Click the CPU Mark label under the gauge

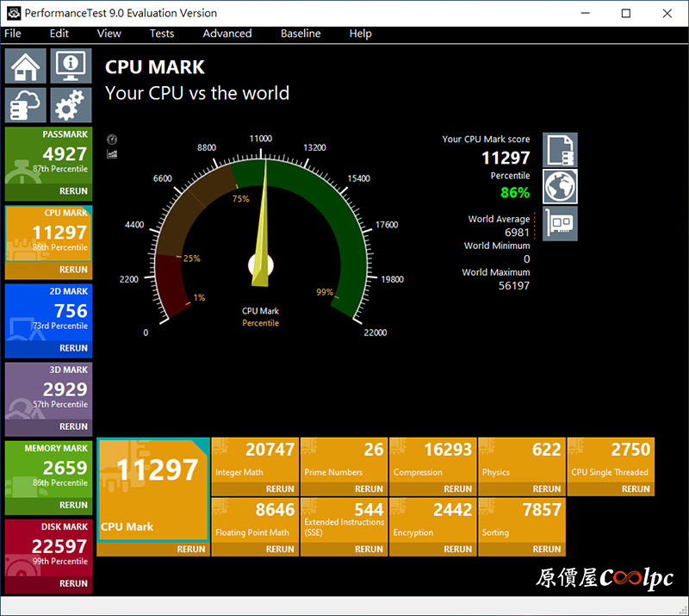point(260,311)
